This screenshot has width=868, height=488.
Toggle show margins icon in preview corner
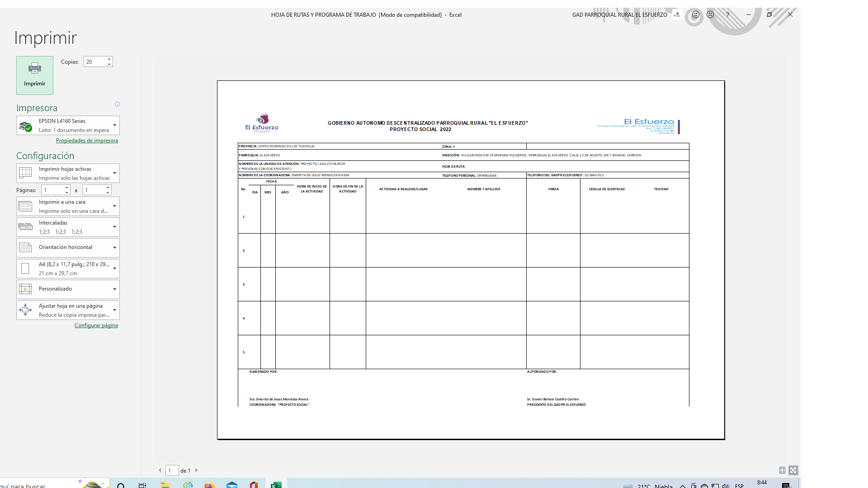click(782, 470)
